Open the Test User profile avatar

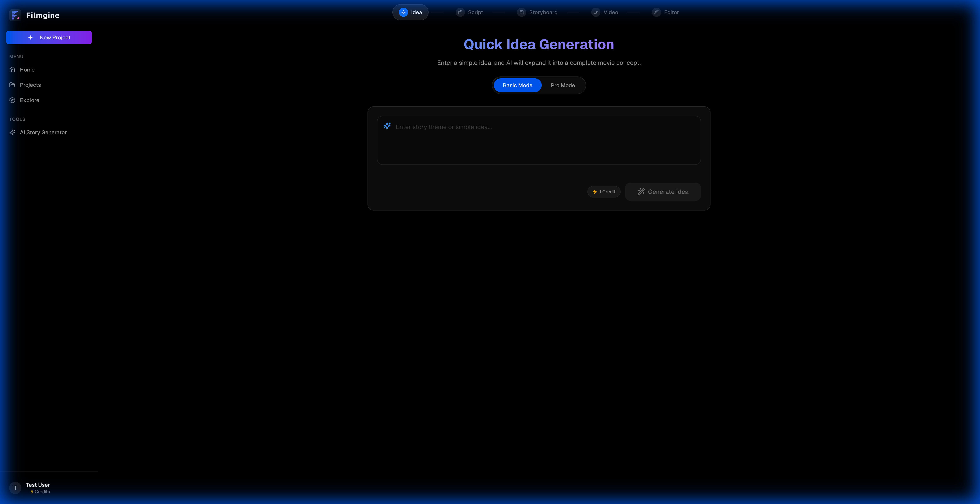(15, 488)
